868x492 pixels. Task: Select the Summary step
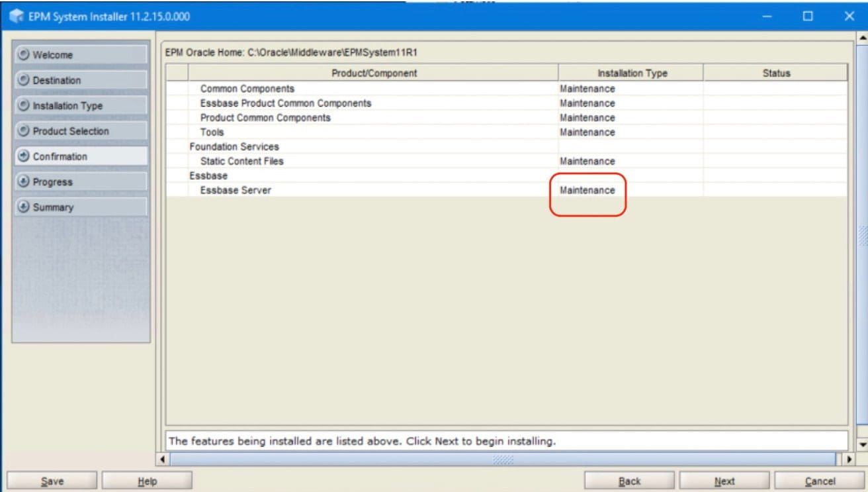(x=81, y=207)
